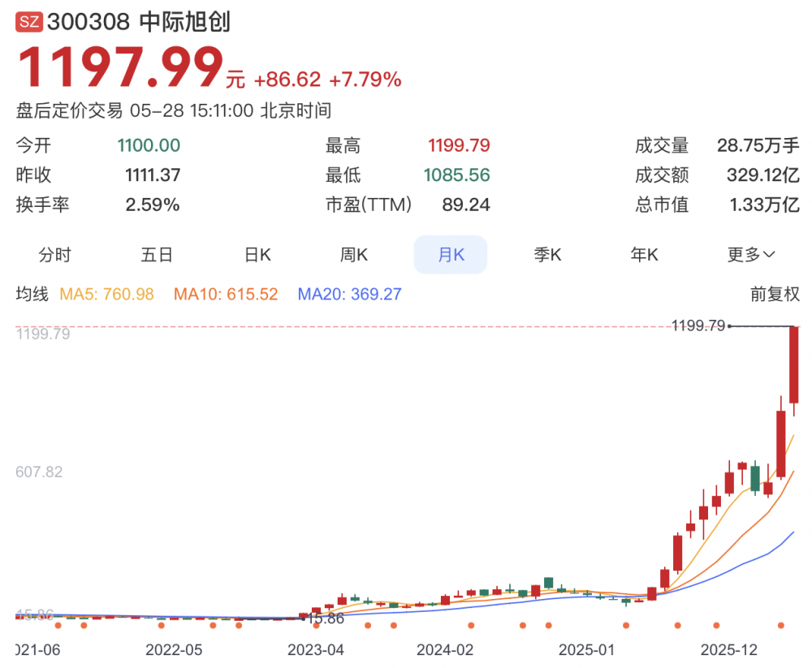Click the 2025-01 date axis label
Image resolution: width=812 pixels, height=668 pixels.
pyautogui.click(x=587, y=650)
